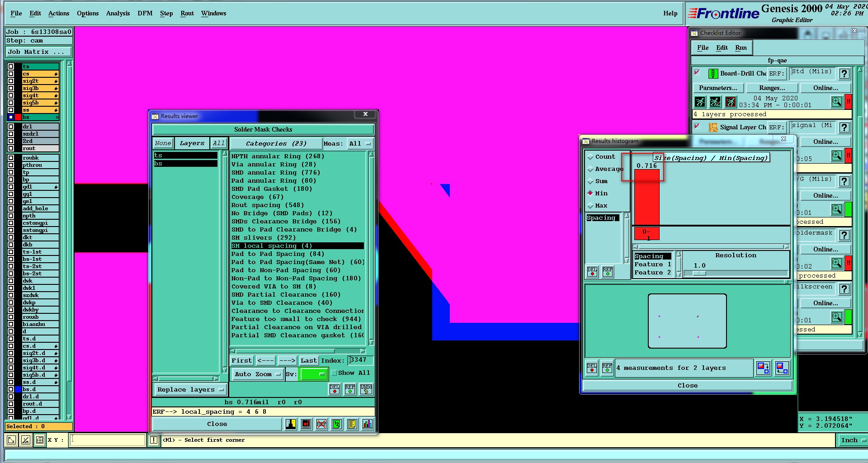
Task: Toggle the Show All checkbox
Action: tap(334, 373)
